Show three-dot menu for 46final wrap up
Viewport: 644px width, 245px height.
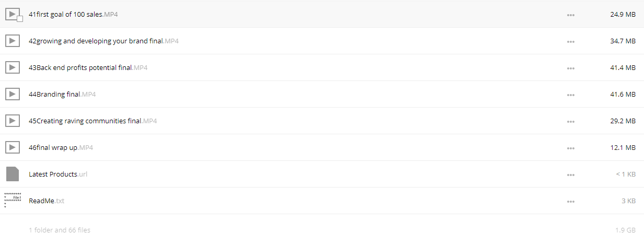click(x=571, y=148)
